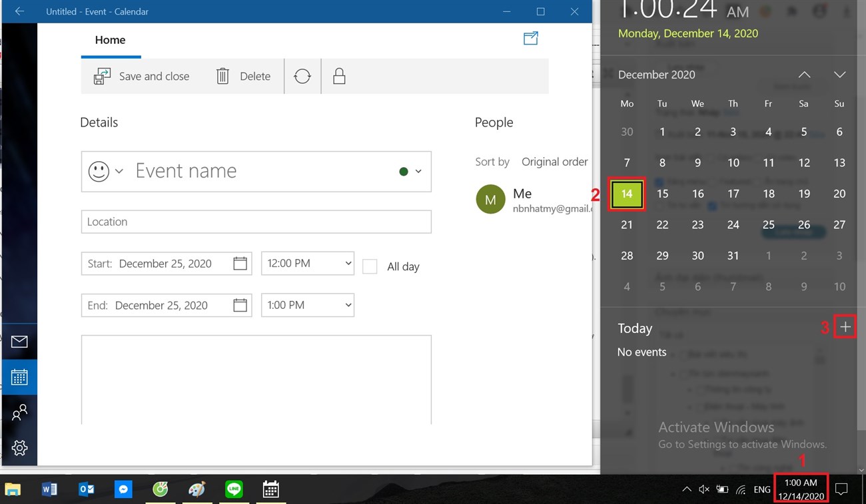This screenshot has width=866, height=504.
Task: Click the muted volume tray icon
Action: point(704,490)
